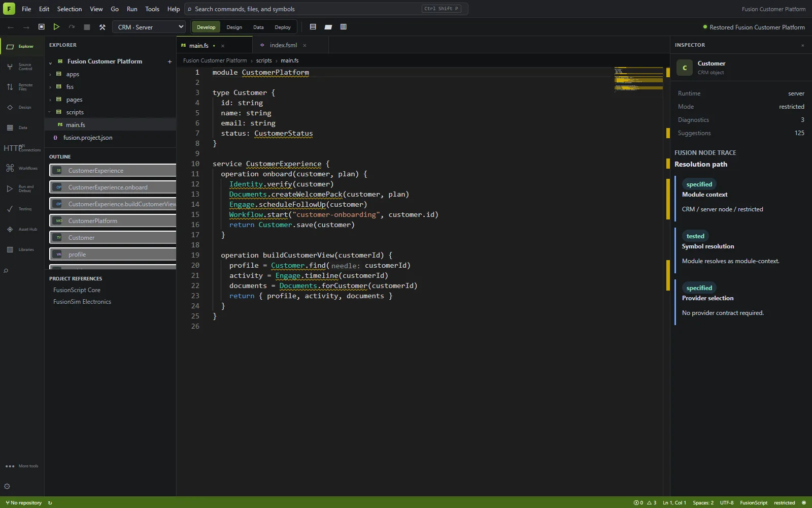The height and width of the screenshot is (508, 812).
Task: Select main.fs in the explorer tree
Action: point(111,125)
